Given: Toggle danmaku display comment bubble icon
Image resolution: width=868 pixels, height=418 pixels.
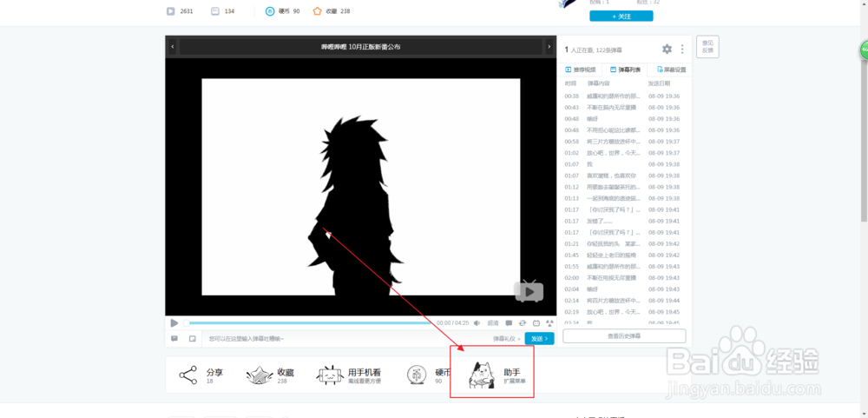Looking at the screenshot, I should (x=509, y=322).
